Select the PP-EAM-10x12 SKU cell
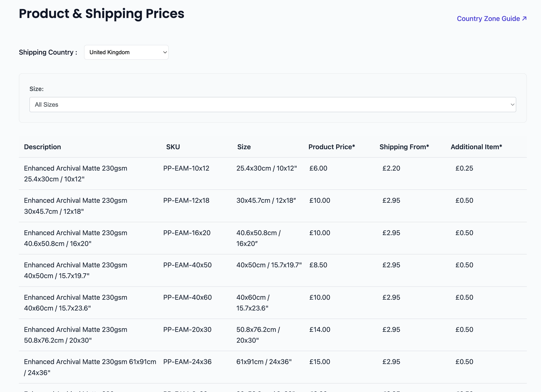This screenshot has height=392, width=541. click(x=186, y=168)
